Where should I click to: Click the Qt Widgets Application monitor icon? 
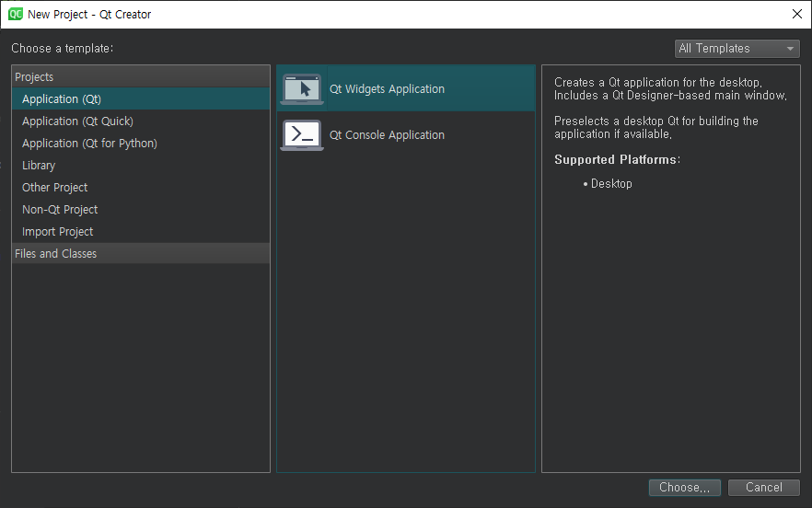(x=302, y=89)
